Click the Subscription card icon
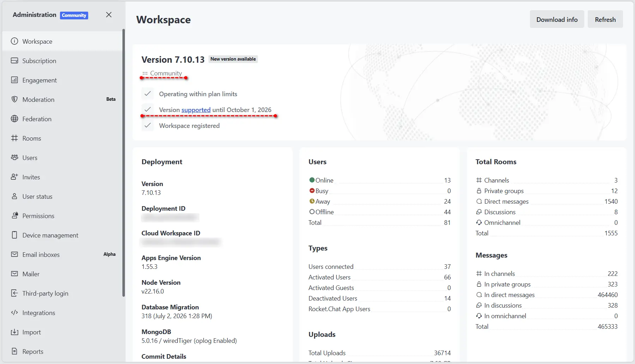The image size is (635, 364). click(x=14, y=61)
